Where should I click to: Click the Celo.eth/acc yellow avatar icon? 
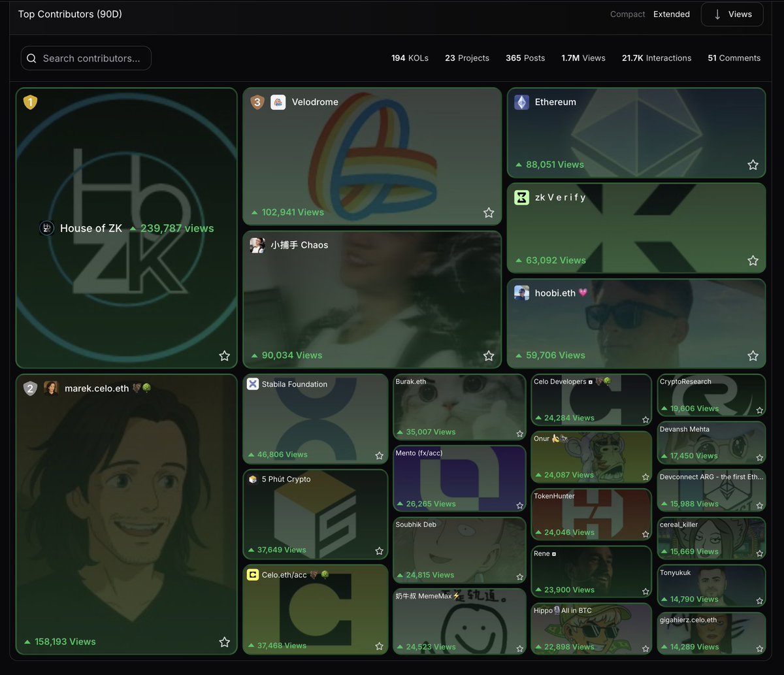pyautogui.click(x=253, y=575)
